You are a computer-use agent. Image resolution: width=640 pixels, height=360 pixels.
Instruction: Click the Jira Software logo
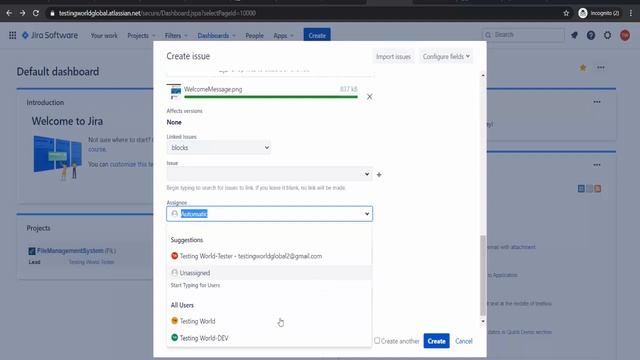click(50, 36)
